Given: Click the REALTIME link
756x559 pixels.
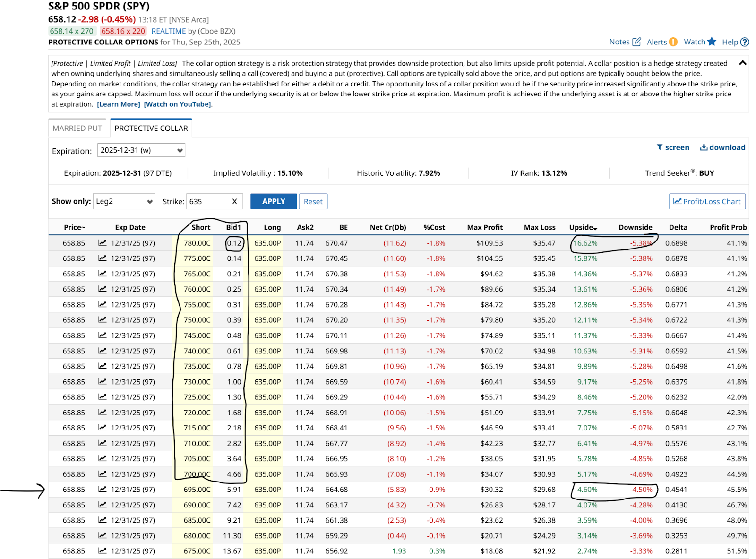Looking at the screenshot, I should coord(169,31).
